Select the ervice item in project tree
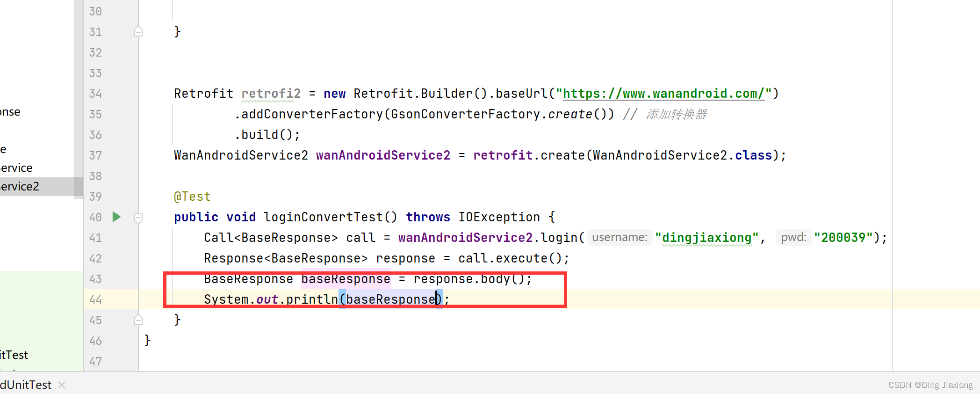Screen dimensions: 980x394 16,168
